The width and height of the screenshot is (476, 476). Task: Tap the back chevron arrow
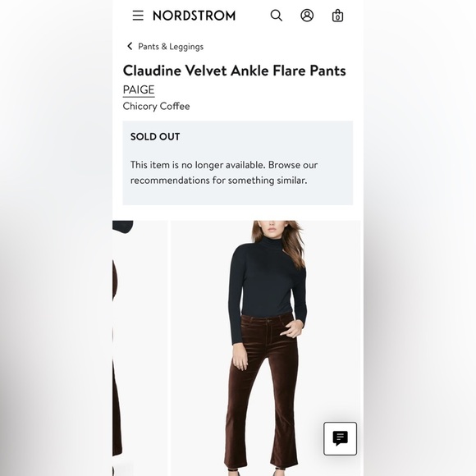pos(130,46)
